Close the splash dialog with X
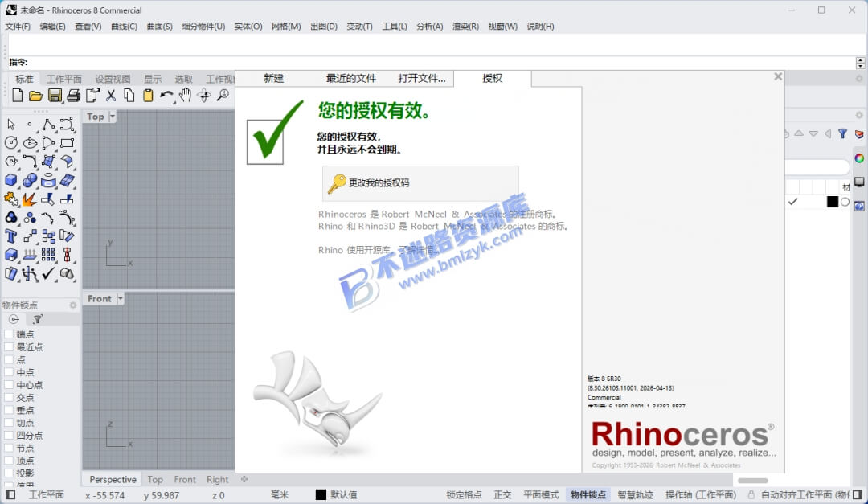868x504 pixels. 778,76
